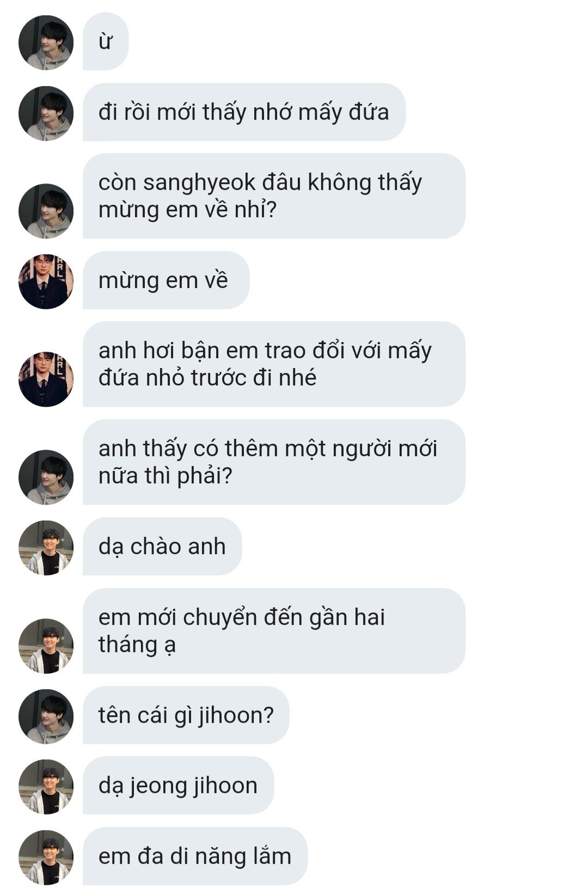Tap the 'anh hơi bận em trao đổi' message
Screen dimensions: 588x894
coord(274,364)
